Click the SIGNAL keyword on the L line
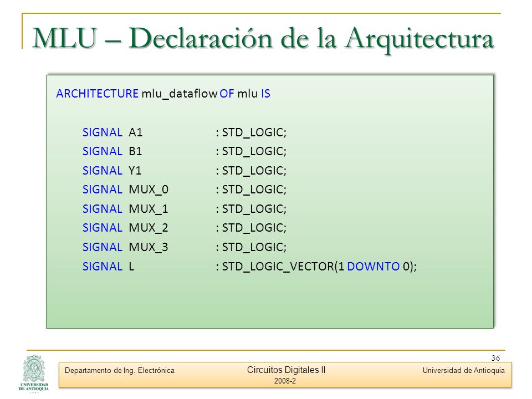The width and height of the screenshot is (532, 399). [x=102, y=267]
